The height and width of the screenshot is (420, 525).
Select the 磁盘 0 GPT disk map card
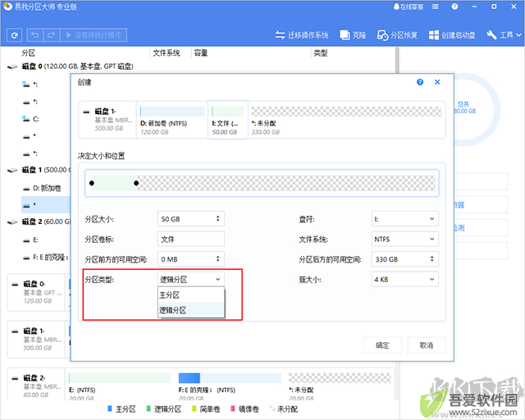pyautogui.click(x=36, y=292)
